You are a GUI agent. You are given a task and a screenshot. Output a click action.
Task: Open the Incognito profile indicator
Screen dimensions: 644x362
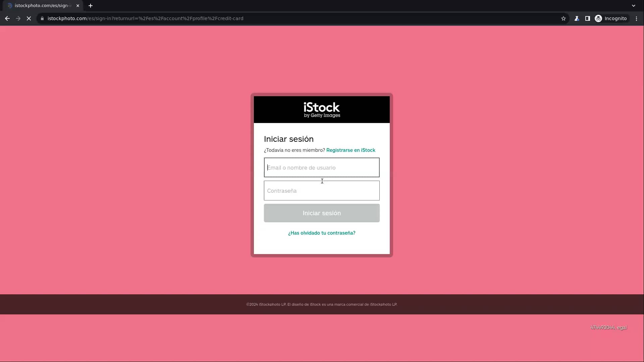click(611, 18)
